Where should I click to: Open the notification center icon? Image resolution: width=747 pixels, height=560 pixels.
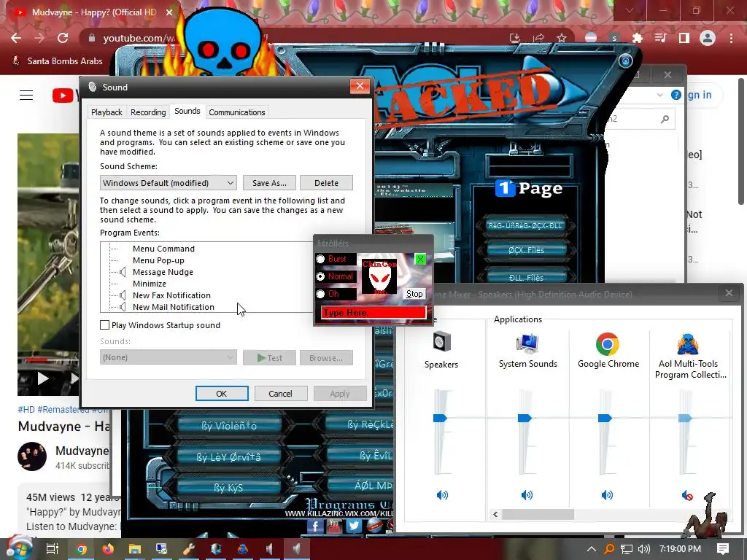point(723,549)
